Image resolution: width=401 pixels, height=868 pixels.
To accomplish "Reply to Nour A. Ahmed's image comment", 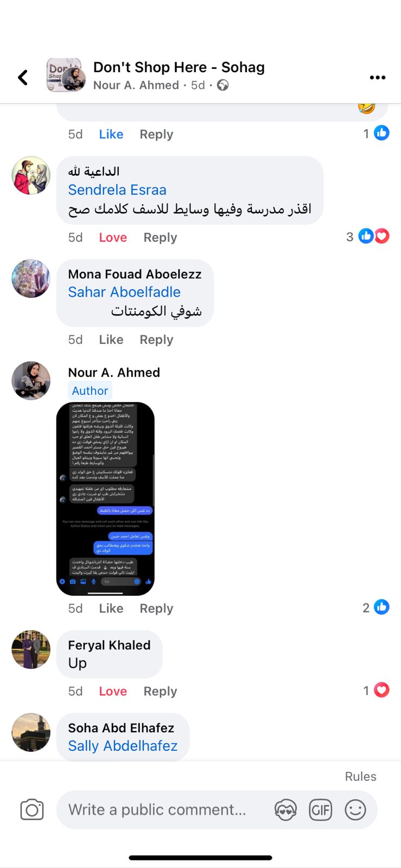I will click(156, 609).
